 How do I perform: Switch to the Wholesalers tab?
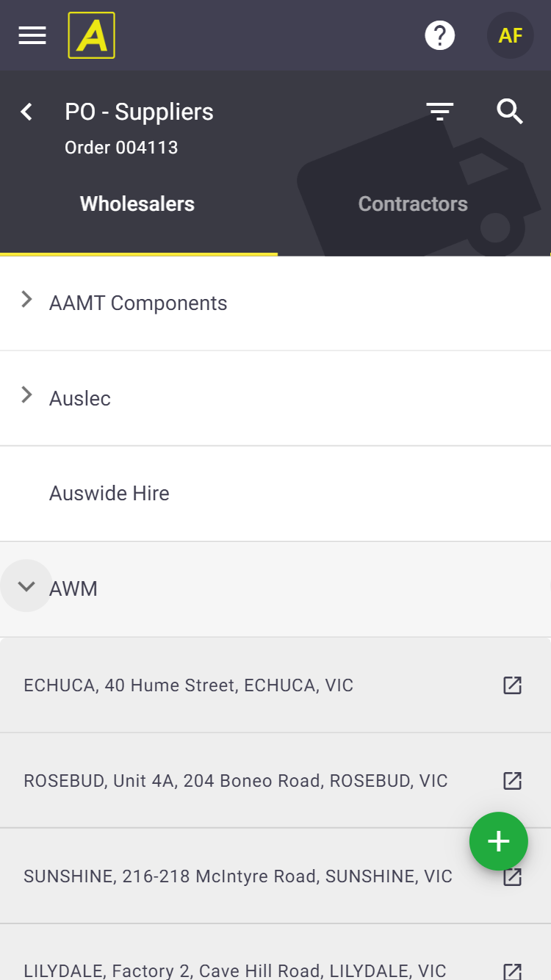pos(137,204)
